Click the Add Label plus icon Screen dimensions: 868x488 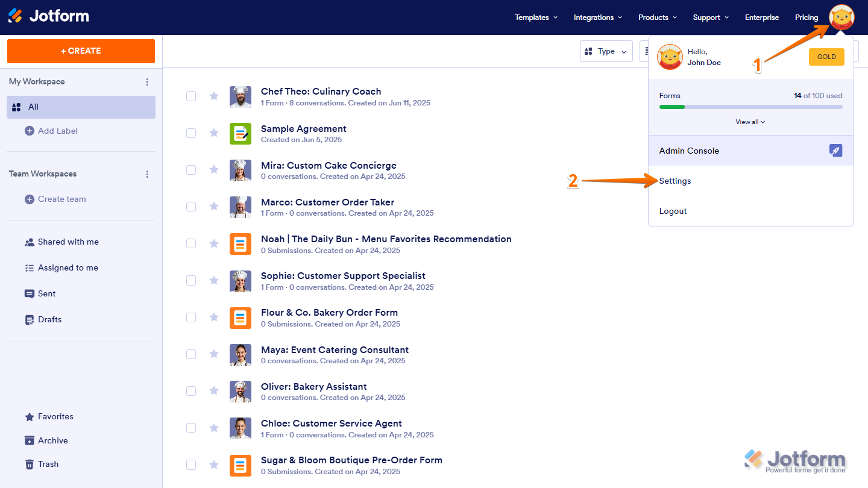click(28, 131)
